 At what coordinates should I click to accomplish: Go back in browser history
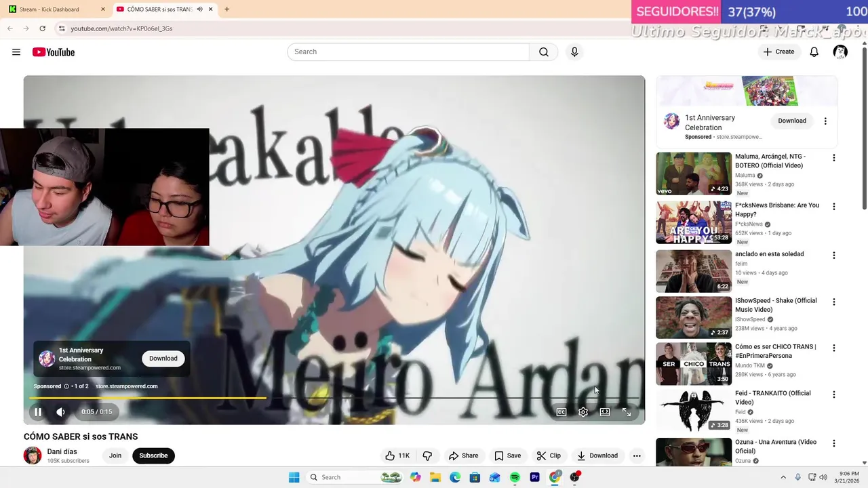tap(9, 28)
